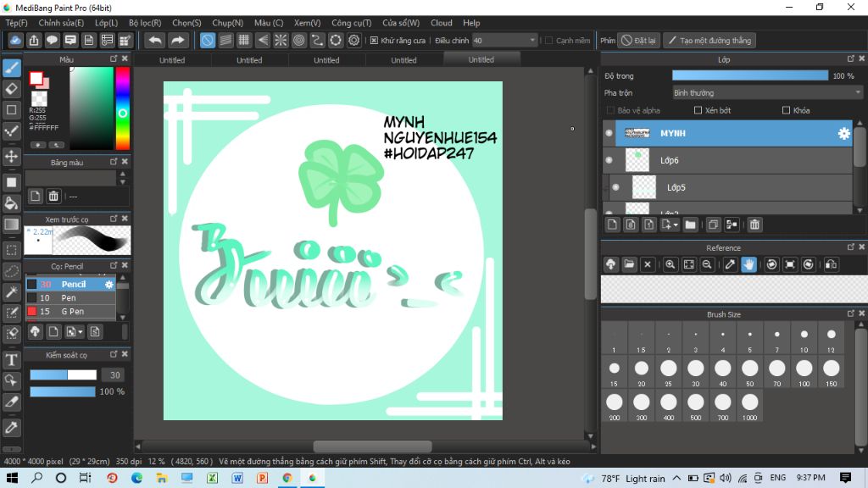The image size is (868, 488).
Task: Enable the Khóa checkbox
Action: click(x=786, y=111)
